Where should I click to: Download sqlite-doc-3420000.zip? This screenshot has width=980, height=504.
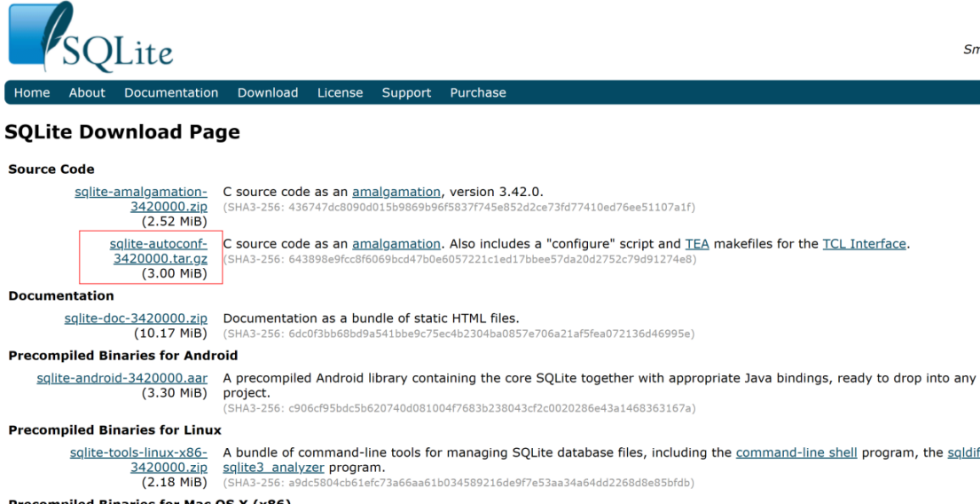[136, 319]
